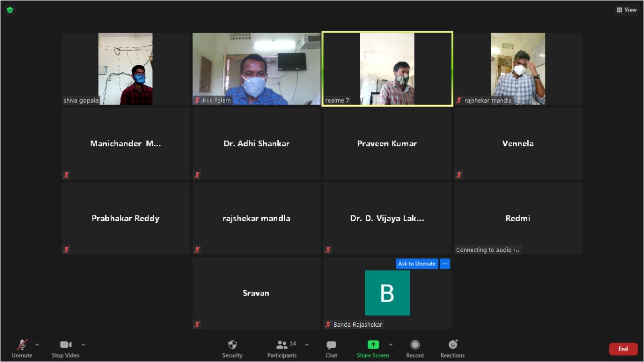644x362 pixels.
Task: Select the realme 7 video tile
Action: pos(387,69)
